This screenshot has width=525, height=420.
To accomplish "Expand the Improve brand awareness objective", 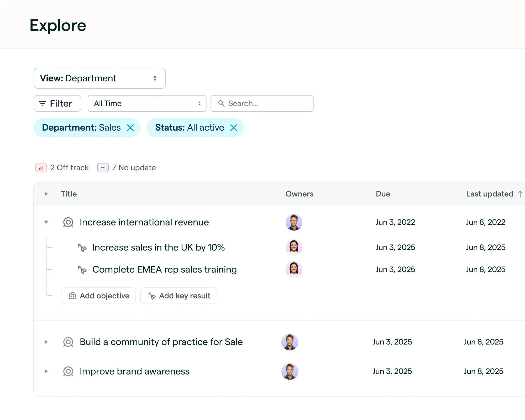I will (x=46, y=371).
